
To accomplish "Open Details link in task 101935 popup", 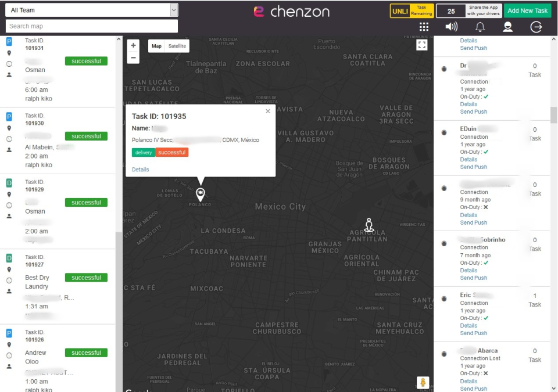I will pos(141,170).
